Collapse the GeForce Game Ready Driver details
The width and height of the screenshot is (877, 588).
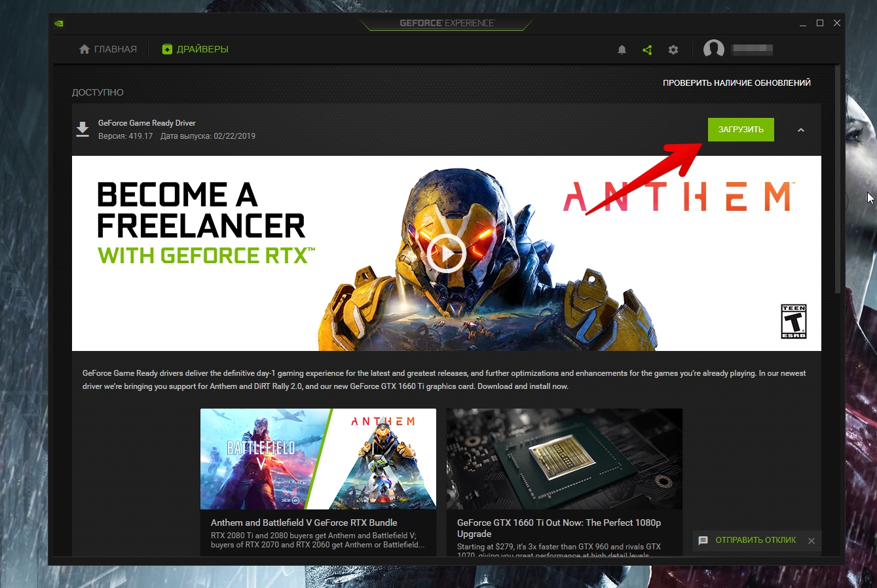800,130
